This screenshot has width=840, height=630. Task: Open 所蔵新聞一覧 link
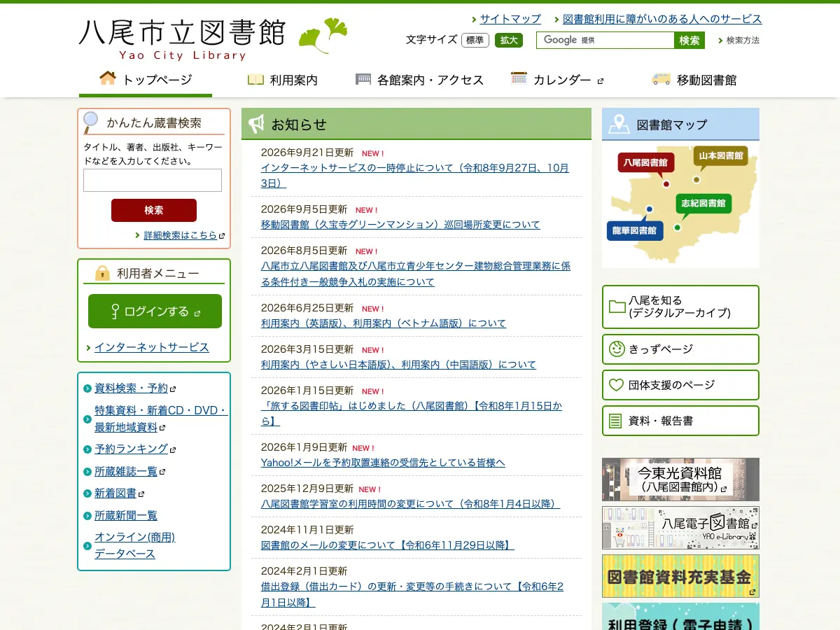point(126,516)
